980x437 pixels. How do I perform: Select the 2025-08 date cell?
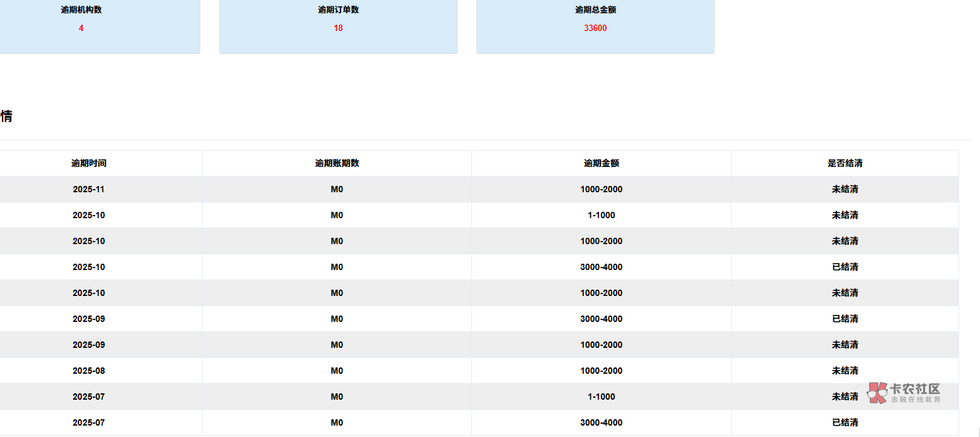[x=88, y=371]
